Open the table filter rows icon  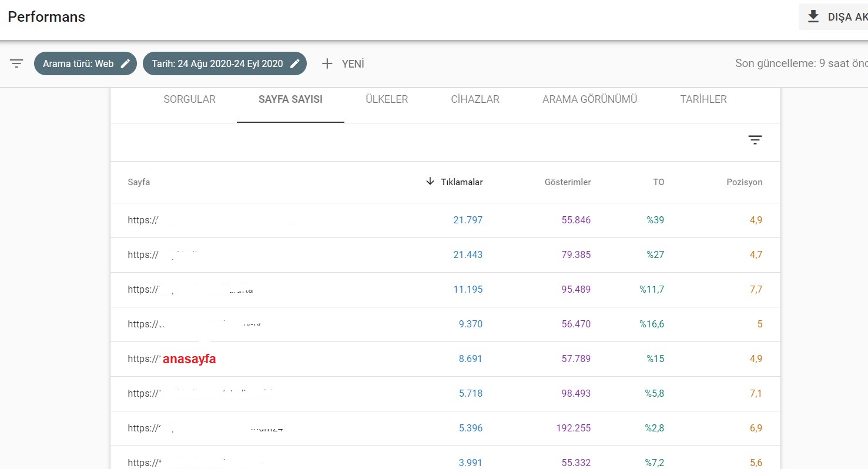point(755,140)
